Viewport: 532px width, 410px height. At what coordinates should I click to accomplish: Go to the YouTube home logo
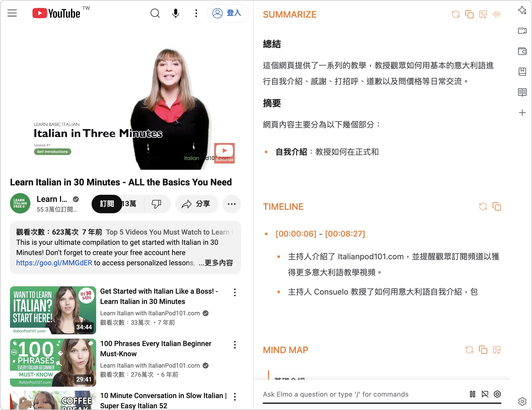click(x=56, y=13)
